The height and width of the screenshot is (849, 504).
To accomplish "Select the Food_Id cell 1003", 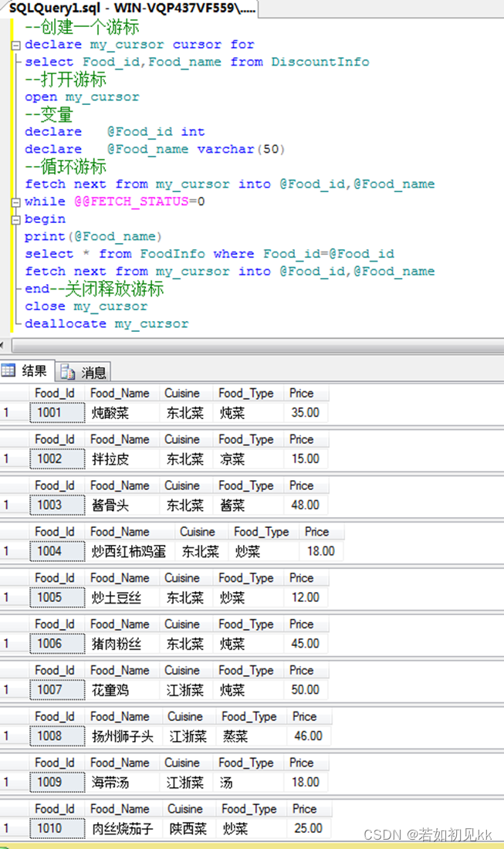I will [x=57, y=505].
